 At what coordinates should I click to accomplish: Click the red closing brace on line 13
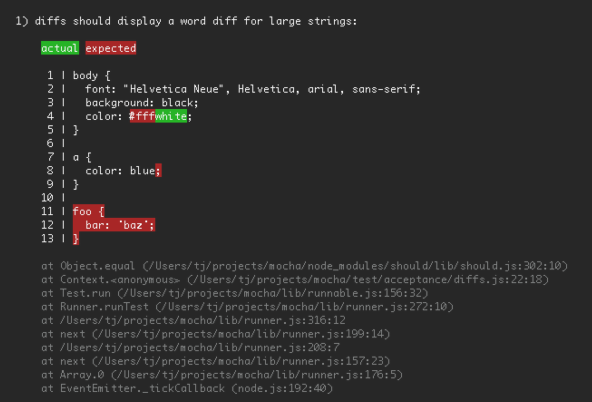pos(76,239)
